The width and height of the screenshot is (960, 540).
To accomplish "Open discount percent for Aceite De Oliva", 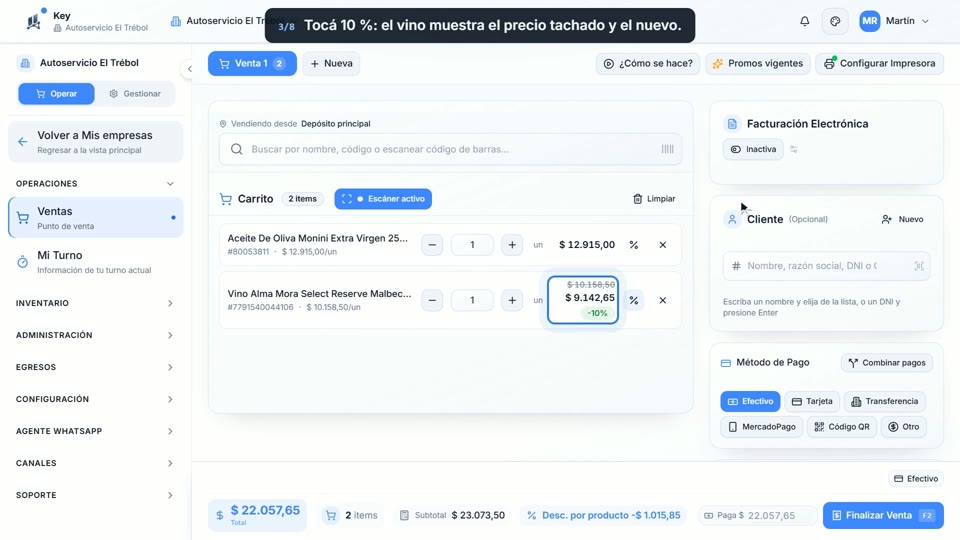I will coord(634,245).
